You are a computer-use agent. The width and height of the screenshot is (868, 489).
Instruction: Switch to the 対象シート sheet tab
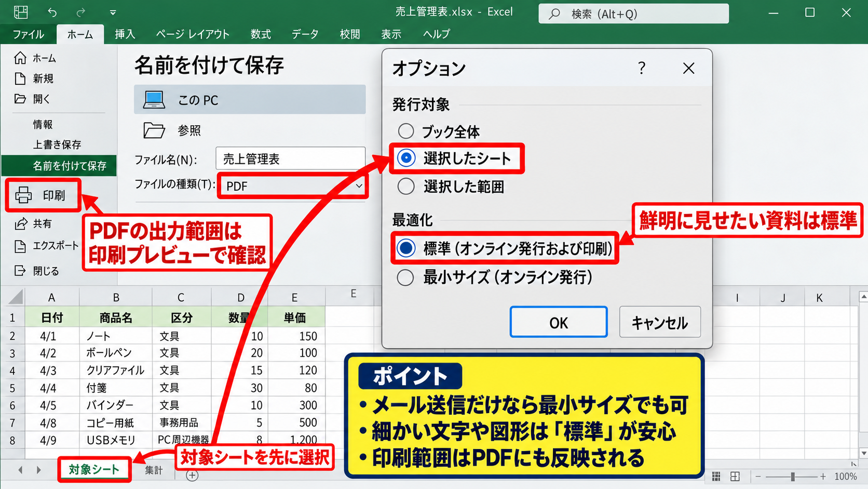[x=94, y=469]
